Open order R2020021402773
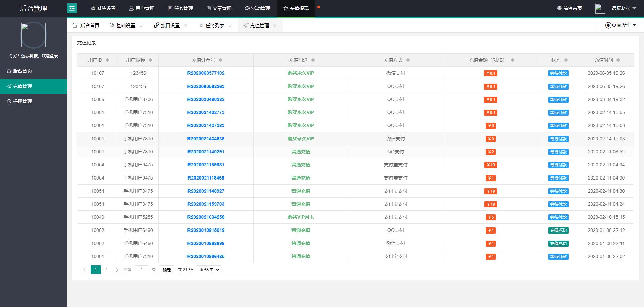The image size is (644, 307). (x=206, y=112)
